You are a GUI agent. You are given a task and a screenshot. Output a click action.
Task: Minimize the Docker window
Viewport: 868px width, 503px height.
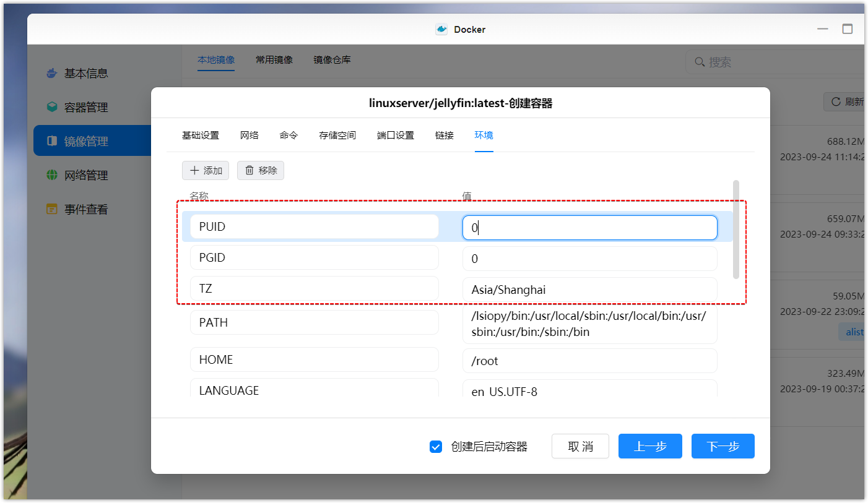coord(823,29)
